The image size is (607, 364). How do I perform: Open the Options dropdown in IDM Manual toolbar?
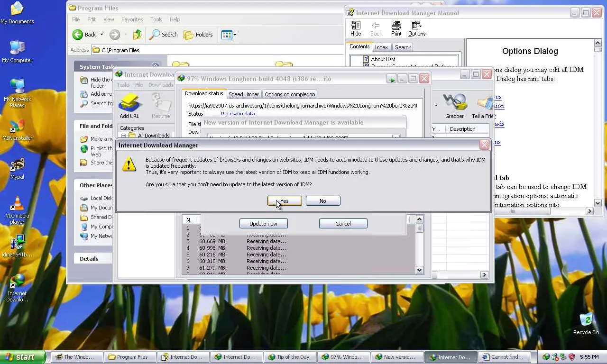click(x=417, y=28)
